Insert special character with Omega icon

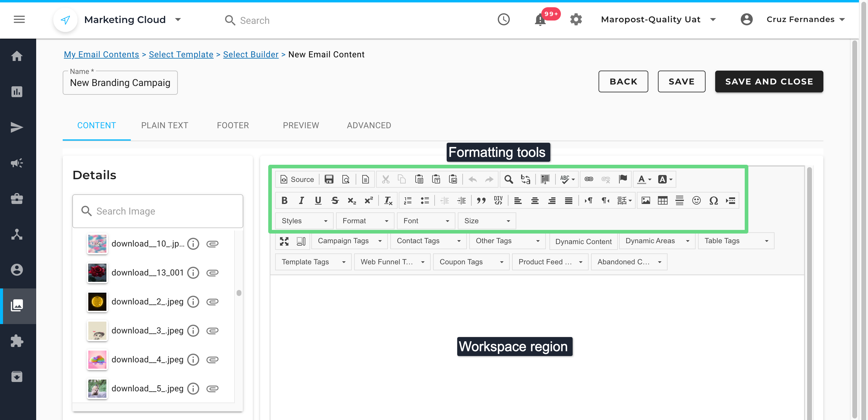[x=713, y=201]
